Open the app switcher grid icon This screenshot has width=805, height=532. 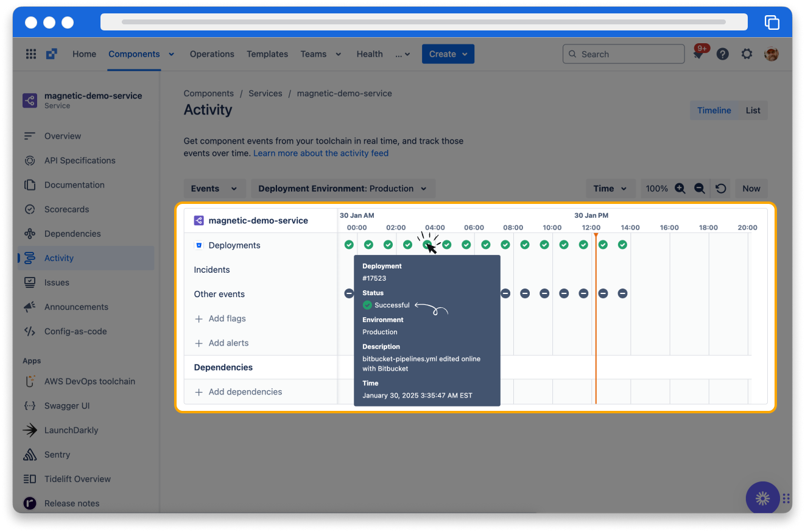31,54
